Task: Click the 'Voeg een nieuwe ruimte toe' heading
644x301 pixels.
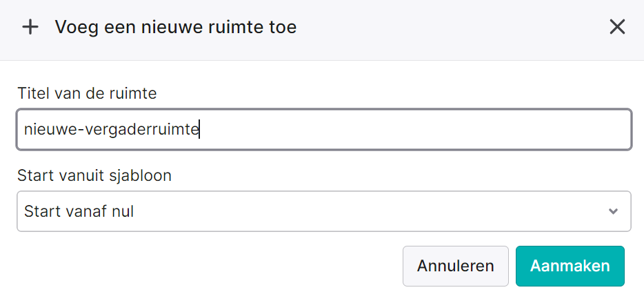Action: click(176, 28)
